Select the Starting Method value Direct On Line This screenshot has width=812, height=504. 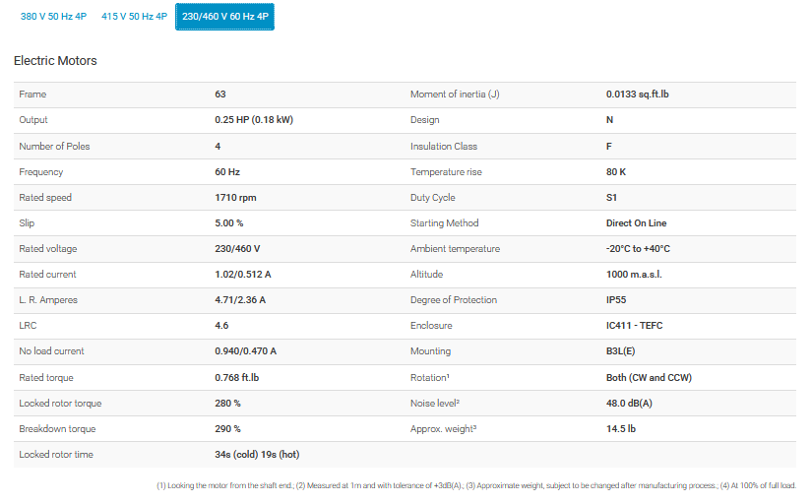click(x=636, y=222)
